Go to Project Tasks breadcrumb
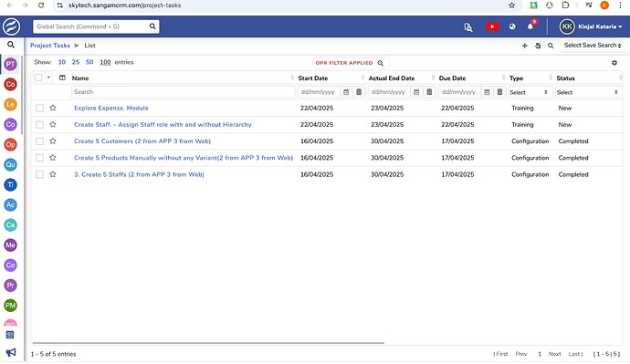The height and width of the screenshot is (364, 630). pos(50,46)
